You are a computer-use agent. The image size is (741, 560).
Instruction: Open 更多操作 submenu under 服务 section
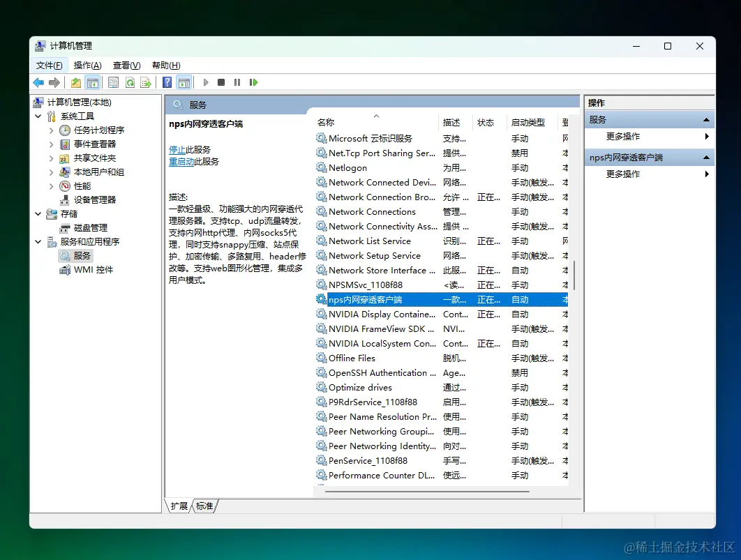tap(650, 137)
